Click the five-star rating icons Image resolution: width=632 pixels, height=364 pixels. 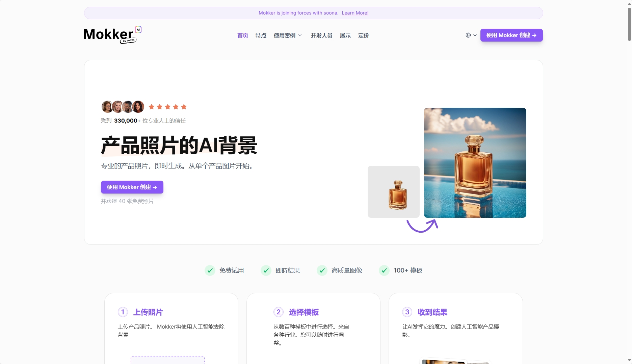[x=167, y=107]
